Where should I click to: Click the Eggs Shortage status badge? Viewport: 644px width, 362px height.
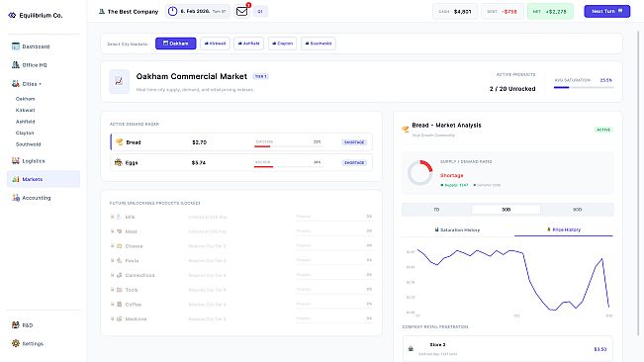coord(354,162)
